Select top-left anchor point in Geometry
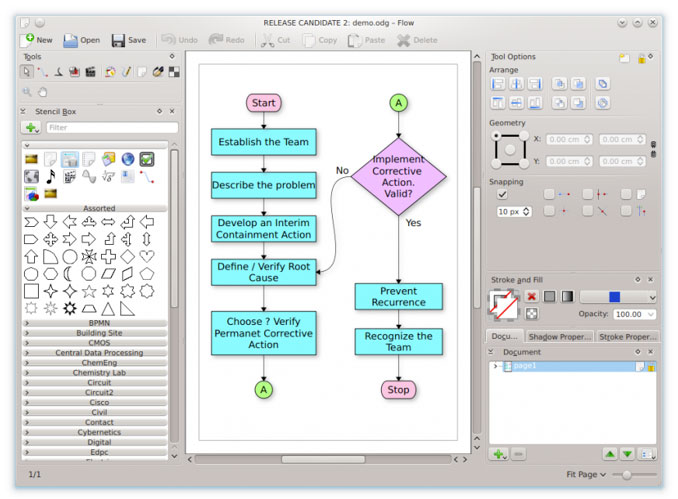The width and height of the screenshot is (678, 499). point(495,135)
